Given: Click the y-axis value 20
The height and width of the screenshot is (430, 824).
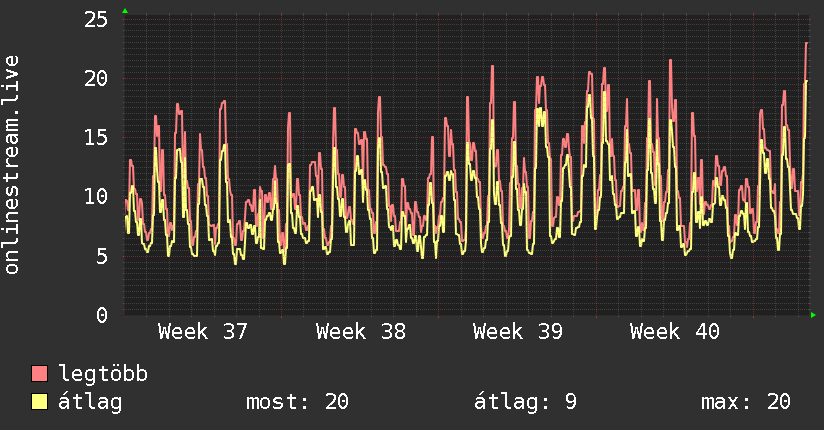Looking at the screenshot, I should (x=96, y=79).
